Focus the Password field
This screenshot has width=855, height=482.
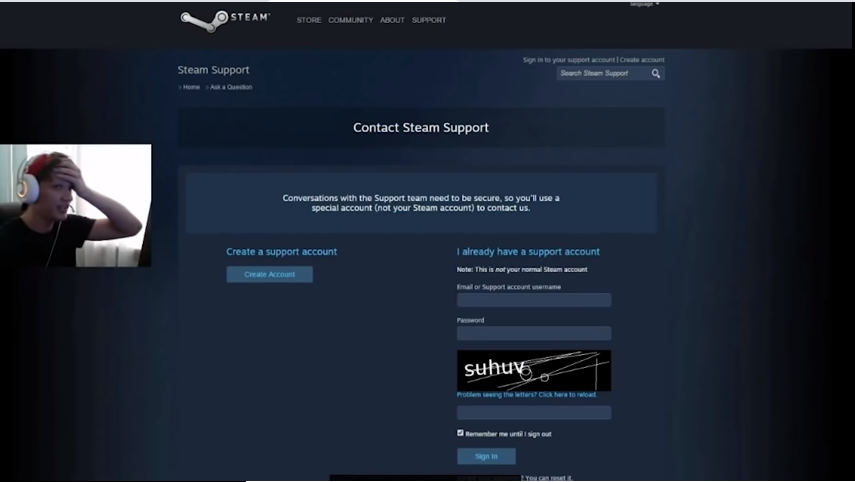534,333
